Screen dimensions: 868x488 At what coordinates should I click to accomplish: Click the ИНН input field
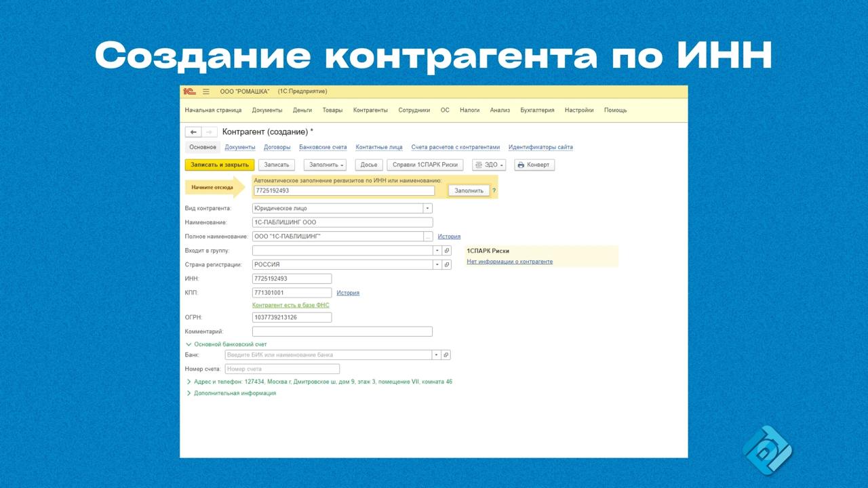click(x=292, y=279)
